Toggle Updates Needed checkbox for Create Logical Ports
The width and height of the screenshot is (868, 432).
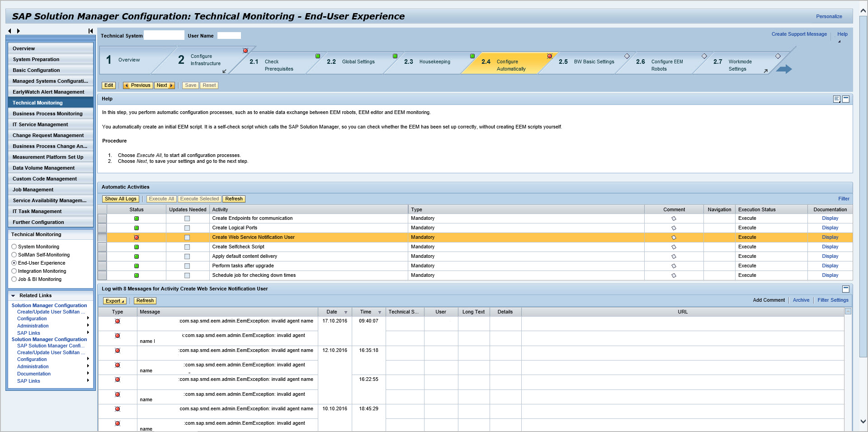point(187,228)
